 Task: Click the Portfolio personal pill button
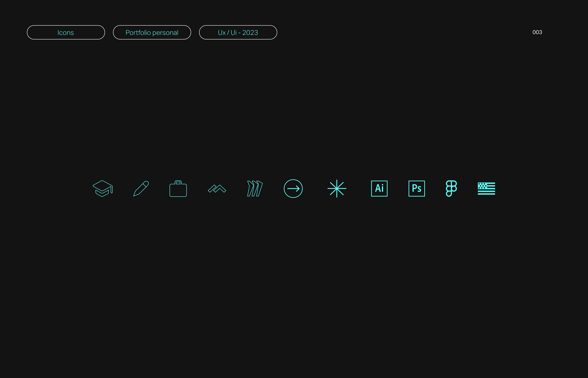[x=152, y=32]
